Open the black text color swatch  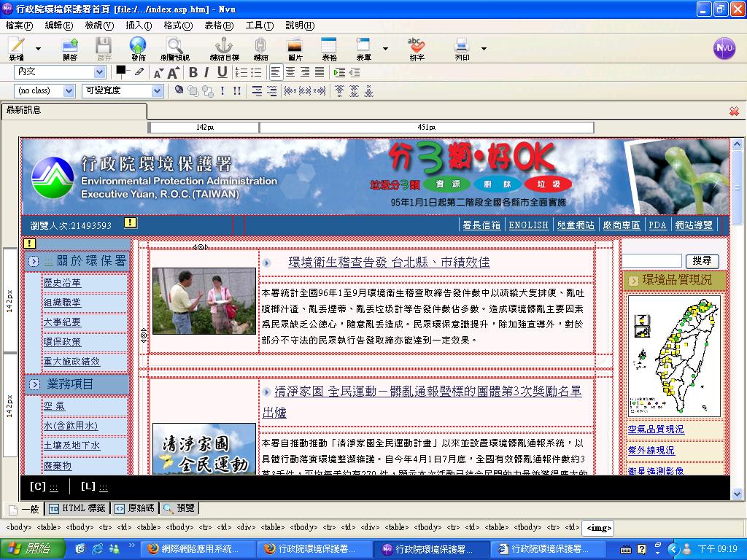click(x=121, y=71)
